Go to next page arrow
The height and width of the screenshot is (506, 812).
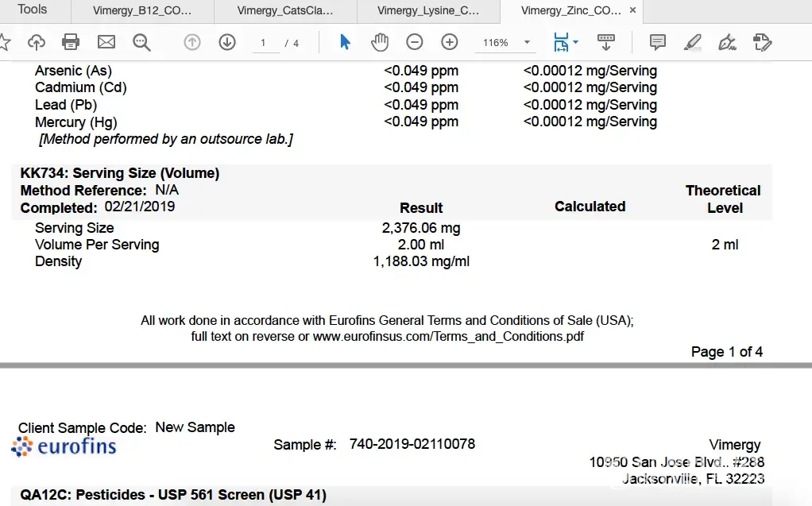pos(227,42)
